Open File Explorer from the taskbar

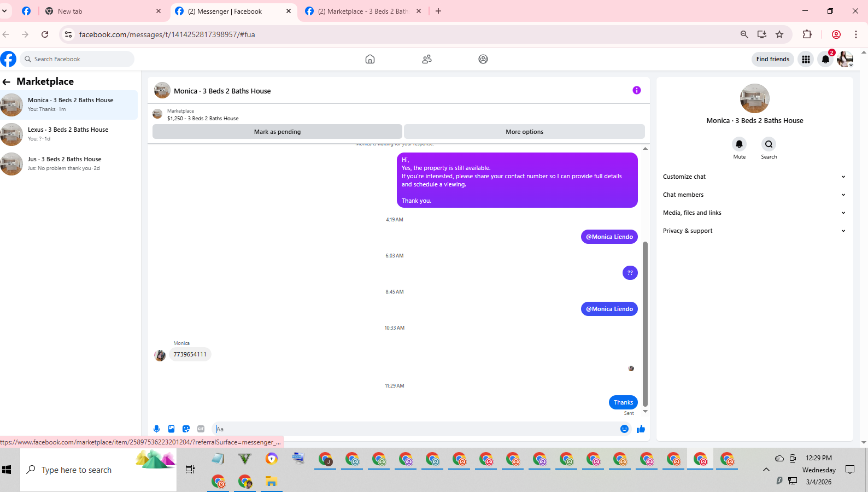pyautogui.click(x=272, y=482)
